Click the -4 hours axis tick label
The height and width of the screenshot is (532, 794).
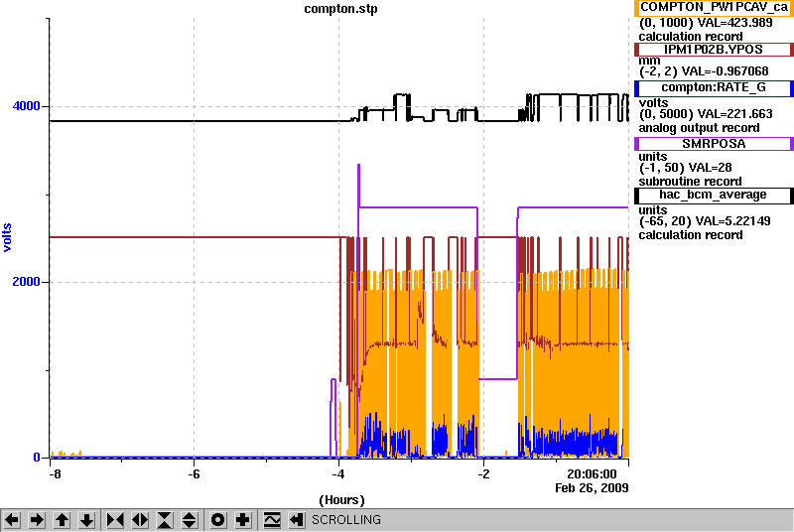point(338,474)
